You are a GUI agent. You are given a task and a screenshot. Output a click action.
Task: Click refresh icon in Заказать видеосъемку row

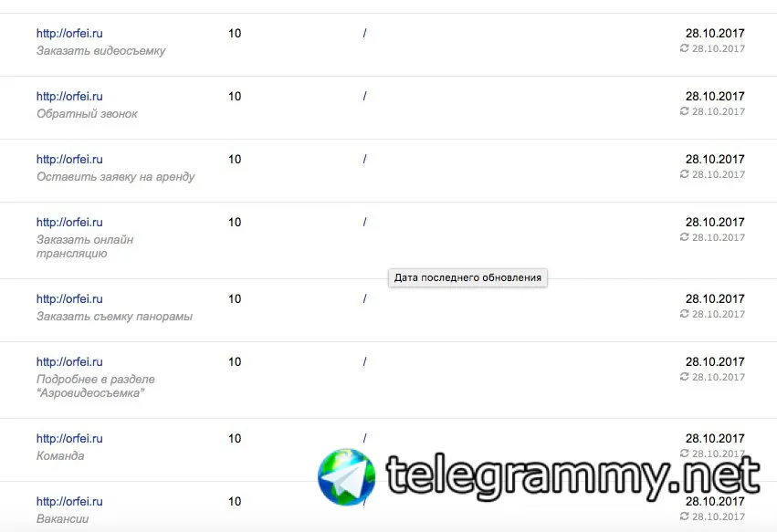[685, 48]
